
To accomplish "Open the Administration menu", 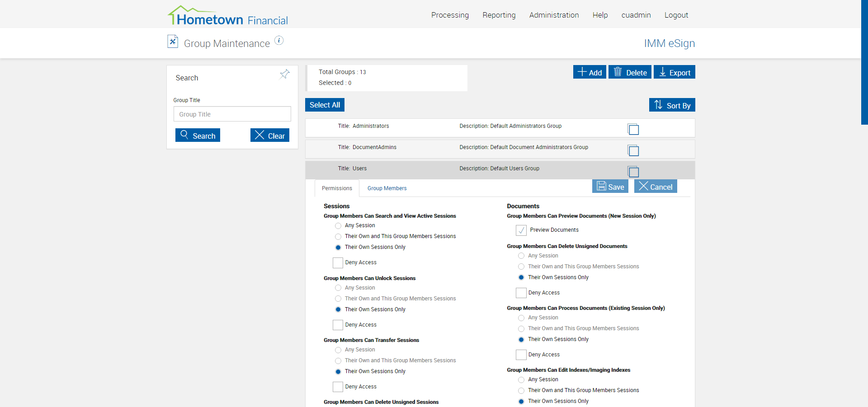I will point(554,15).
